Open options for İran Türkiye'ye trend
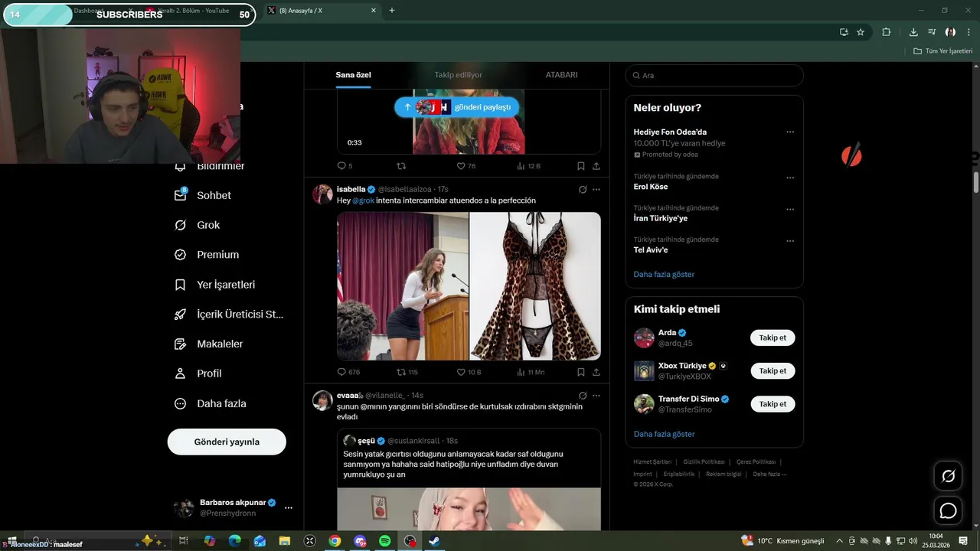 790,209
